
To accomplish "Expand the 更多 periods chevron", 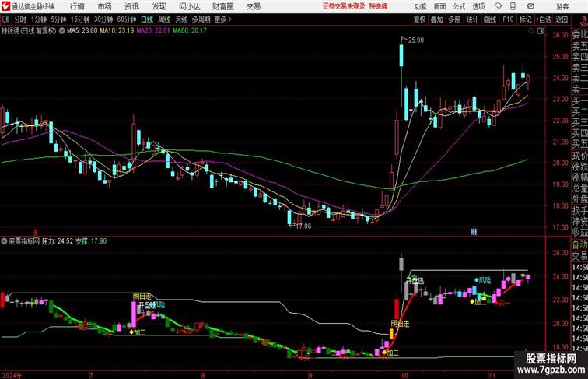I will pos(223,19).
